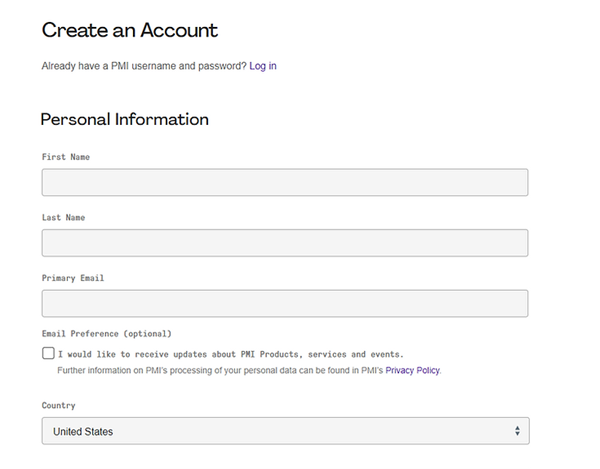600x469 pixels.
Task: Click into the Last Name field
Action: coord(285,243)
